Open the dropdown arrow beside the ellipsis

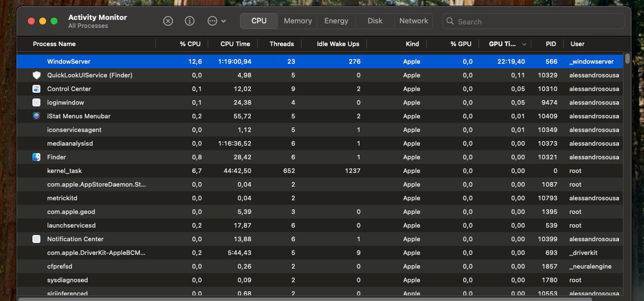click(224, 21)
